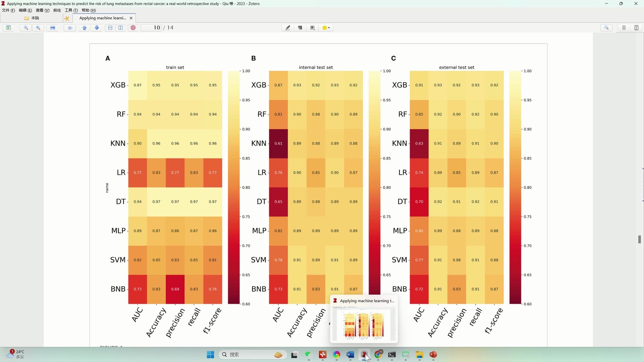Go to previous page up arrow
This screenshot has height=362, width=644.
coord(85,28)
